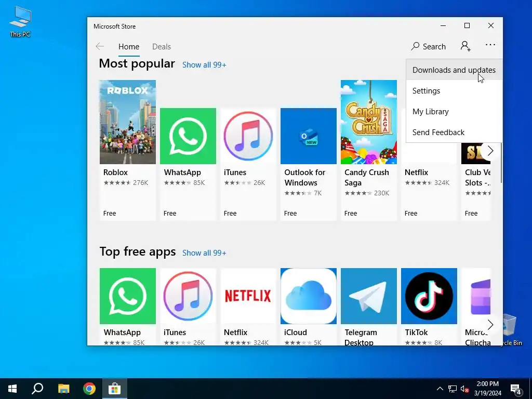Image resolution: width=532 pixels, height=399 pixels.
Task: Choose Downloads and updates
Action: coord(454,70)
